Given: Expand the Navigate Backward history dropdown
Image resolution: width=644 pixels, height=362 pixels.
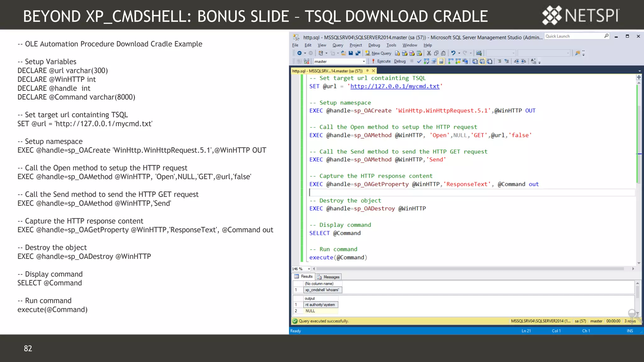Looking at the screenshot, I should (x=305, y=53).
